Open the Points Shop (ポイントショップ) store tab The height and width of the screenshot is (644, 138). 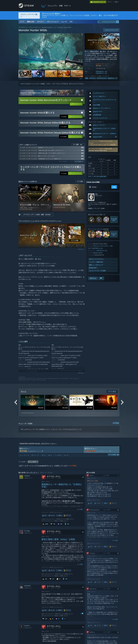[53, 22]
